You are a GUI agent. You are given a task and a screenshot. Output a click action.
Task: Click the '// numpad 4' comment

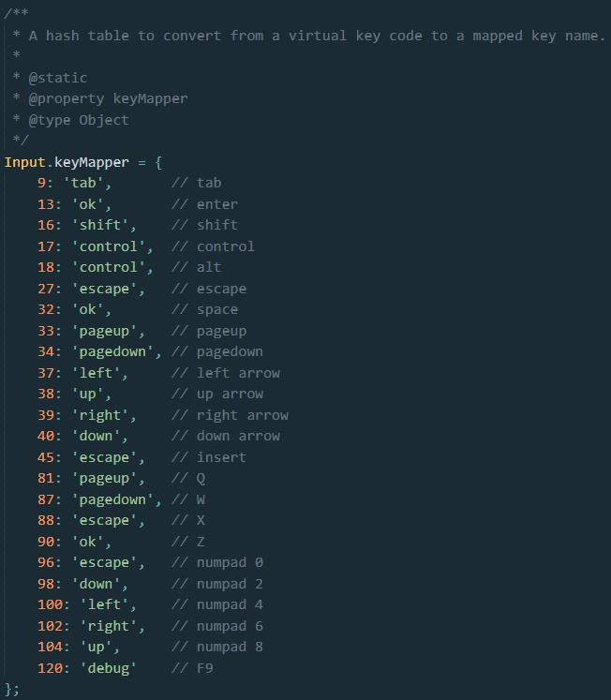217,604
